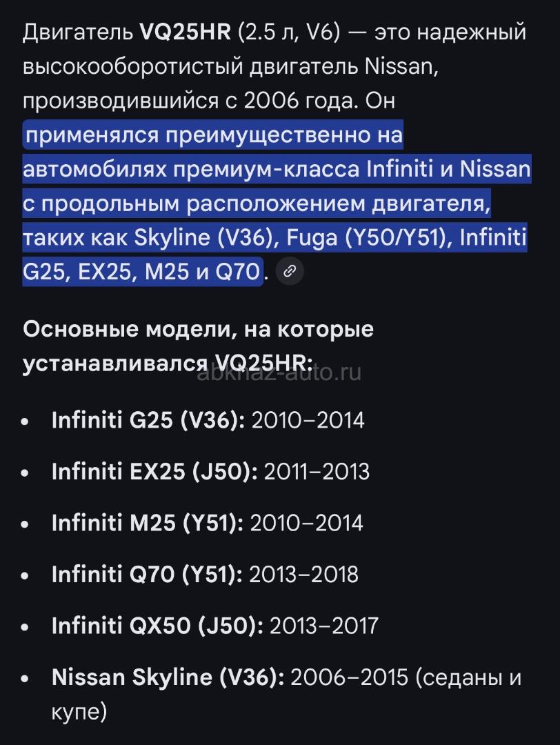
Task: Click "(2.5 л, V6)" engine specification text
Action: click(289, 32)
